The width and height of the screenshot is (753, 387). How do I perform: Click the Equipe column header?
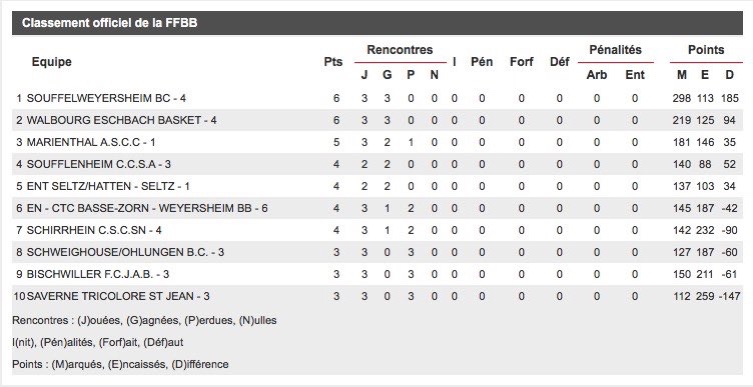(51, 62)
